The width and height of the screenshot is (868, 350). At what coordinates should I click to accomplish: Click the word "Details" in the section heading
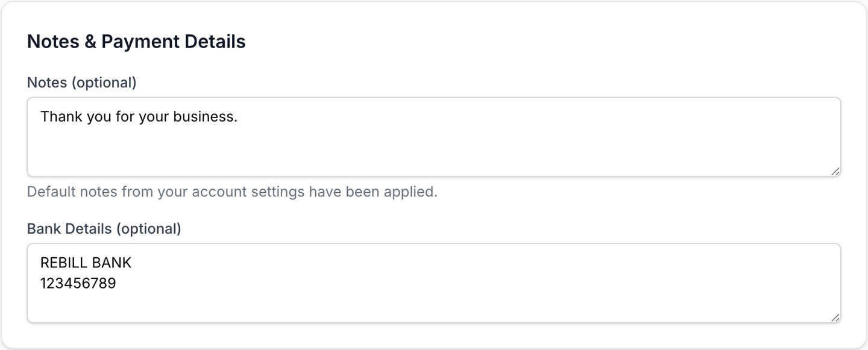click(215, 42)
